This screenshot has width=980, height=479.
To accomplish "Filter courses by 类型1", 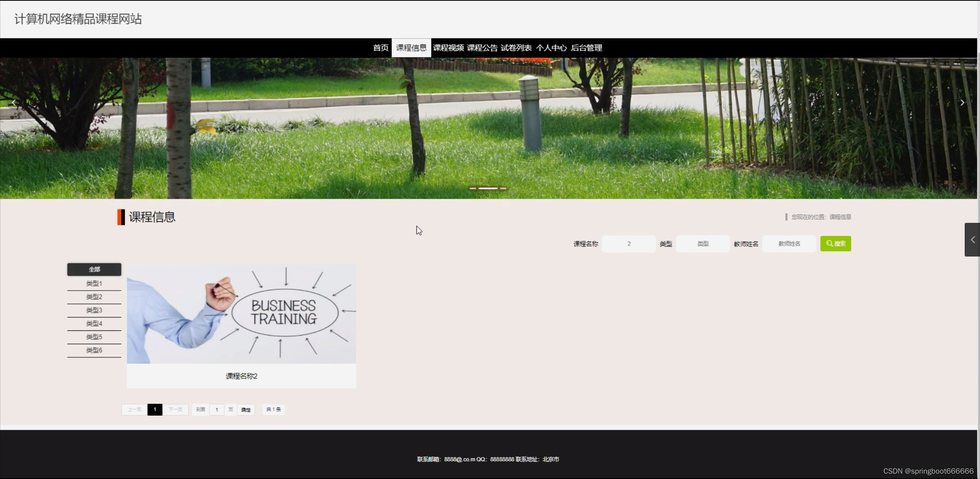I will [94, 283].
